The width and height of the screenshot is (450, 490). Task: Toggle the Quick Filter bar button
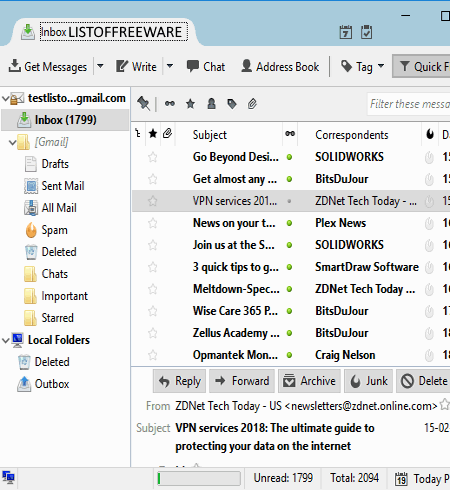pyautogui.click(x=422, y=66)
